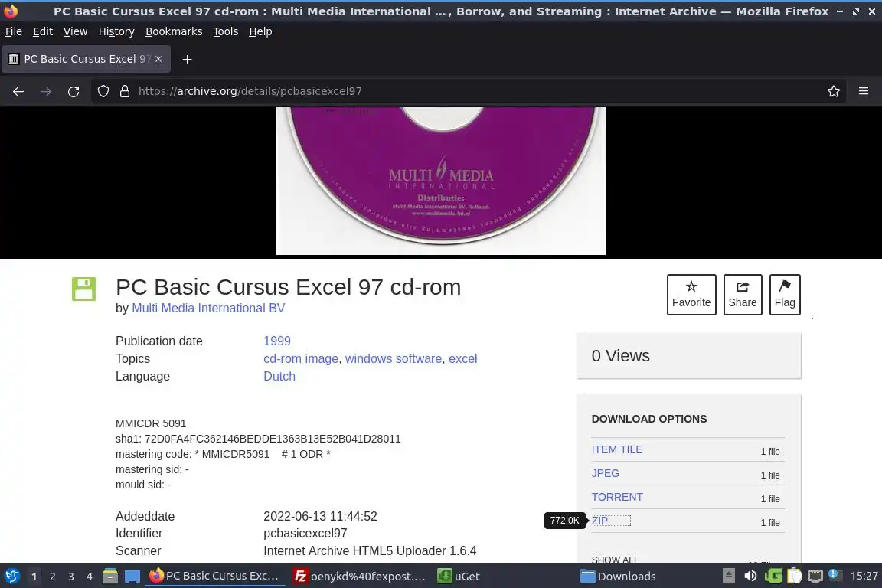Screen dimensions: 882x588
Task: Select the PC Basic Cursus Excel browser tab
Action: tap(86, 59)
